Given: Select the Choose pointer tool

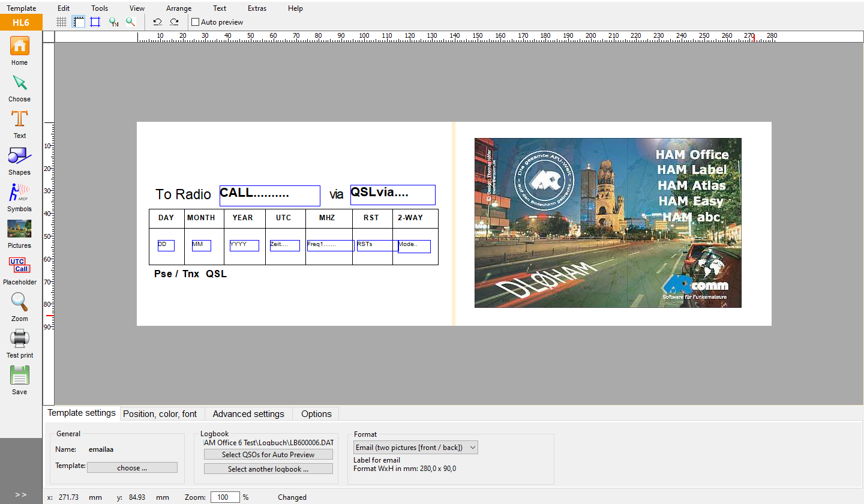Looking at the screenshot, I should [x=19, y=88].
